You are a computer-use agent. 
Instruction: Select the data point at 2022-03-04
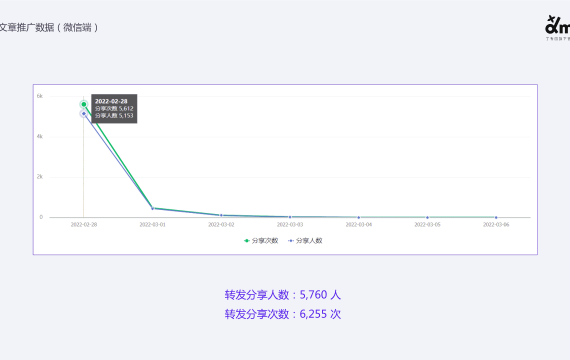click(x=358, y=217)
